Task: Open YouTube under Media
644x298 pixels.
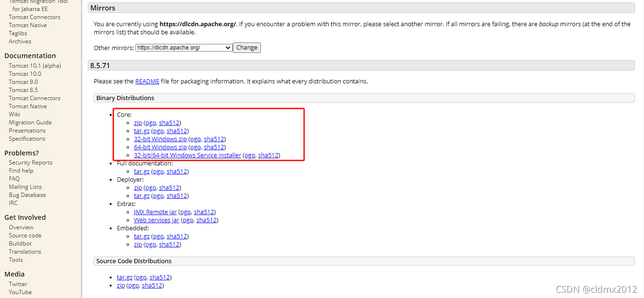Action: point(20,292)
